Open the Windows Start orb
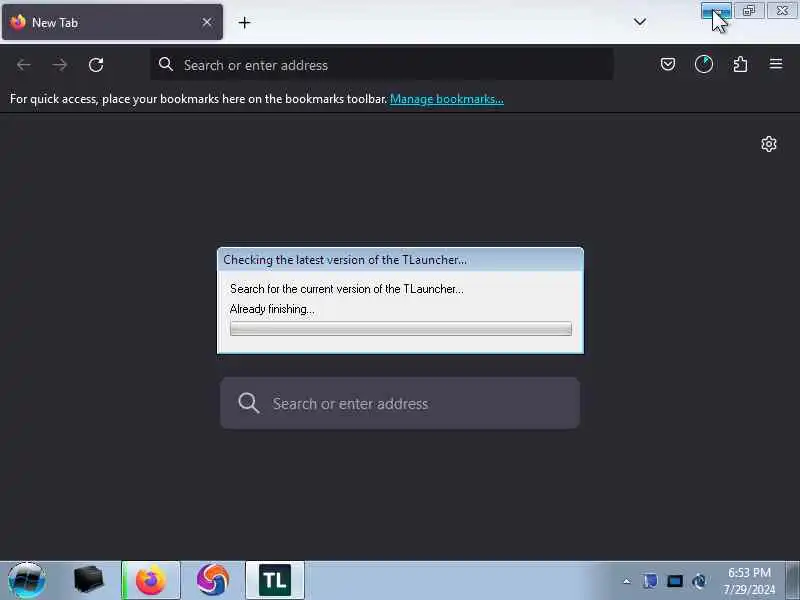The width and height of the screenshot is (800, 600). coord(27,580)
